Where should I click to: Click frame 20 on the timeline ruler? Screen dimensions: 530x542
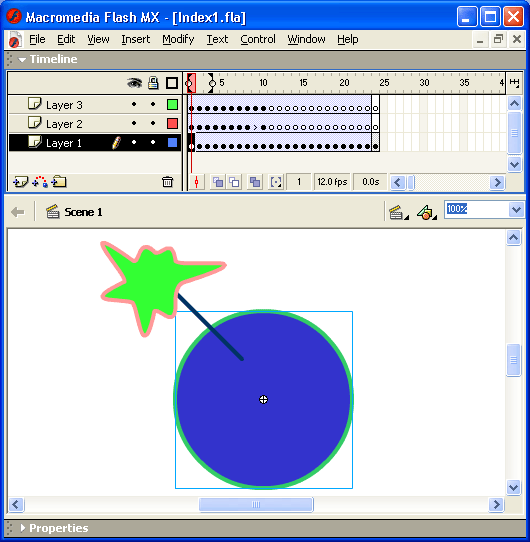click(x=344, y=83)
